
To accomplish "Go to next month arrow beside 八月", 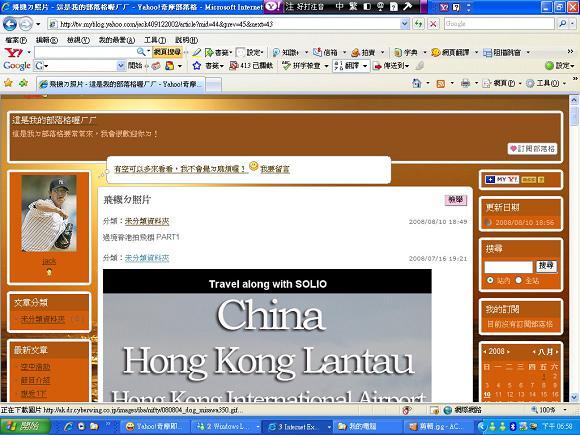I will 557,351.
